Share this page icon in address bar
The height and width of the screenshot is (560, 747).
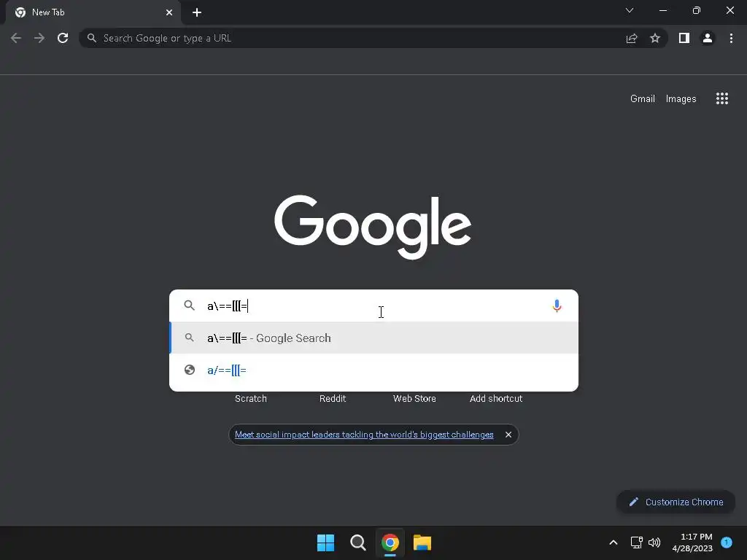click(632, 38)
